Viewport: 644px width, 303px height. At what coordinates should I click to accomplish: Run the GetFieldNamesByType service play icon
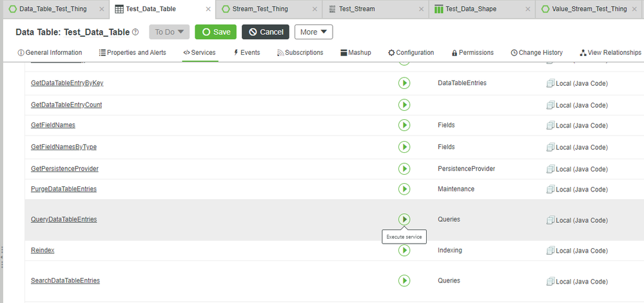[404, 147]
